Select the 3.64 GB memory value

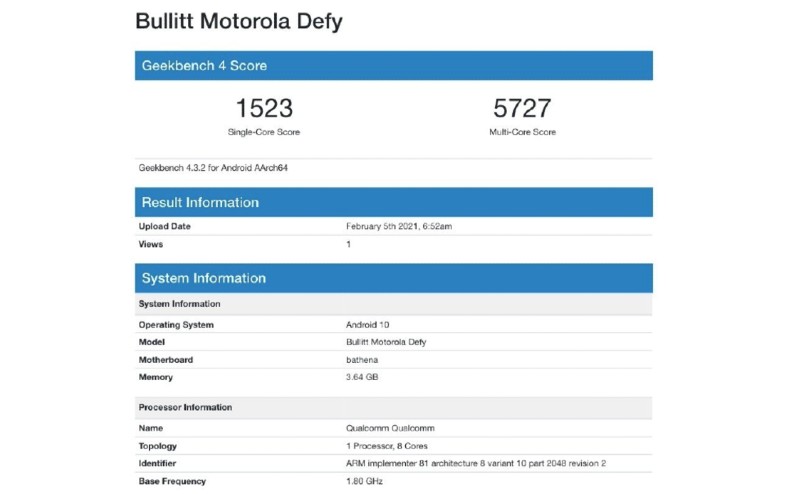pos(362,377)
